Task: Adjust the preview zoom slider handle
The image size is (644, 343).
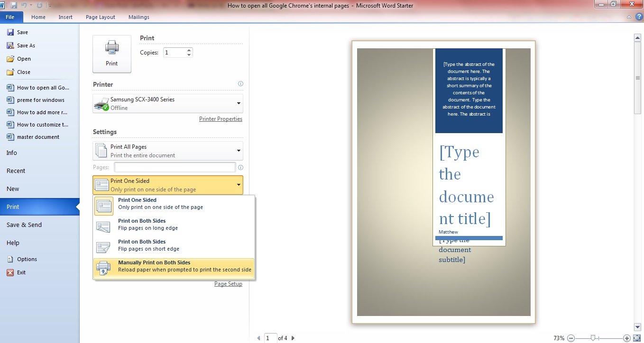Action: [x=593, y=338]
